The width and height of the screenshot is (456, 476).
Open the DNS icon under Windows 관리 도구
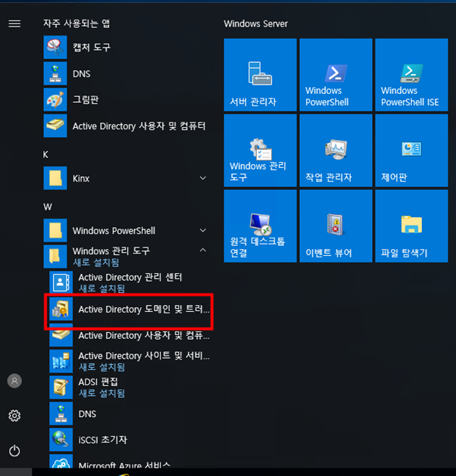pos(61,413)
